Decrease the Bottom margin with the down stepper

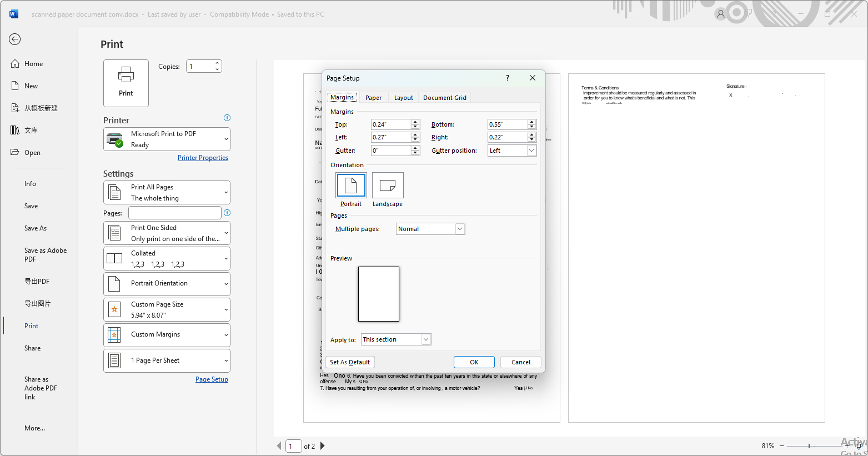tap(531, 127)
